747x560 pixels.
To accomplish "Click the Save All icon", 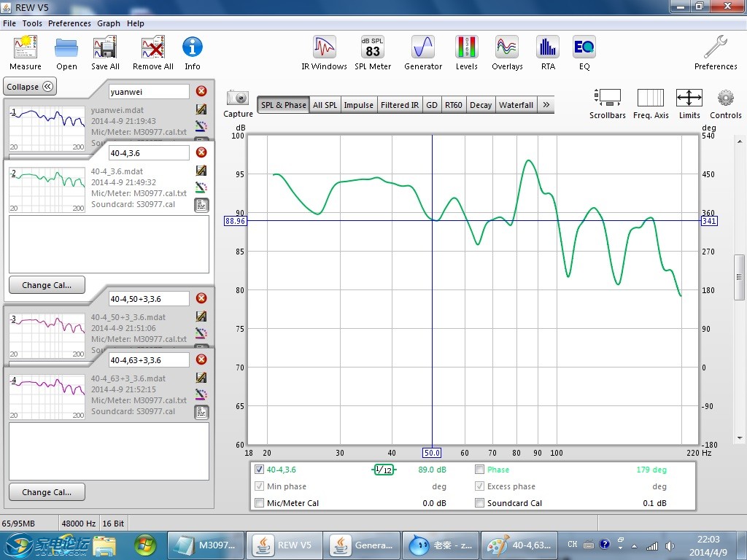I will pos(105,52).
